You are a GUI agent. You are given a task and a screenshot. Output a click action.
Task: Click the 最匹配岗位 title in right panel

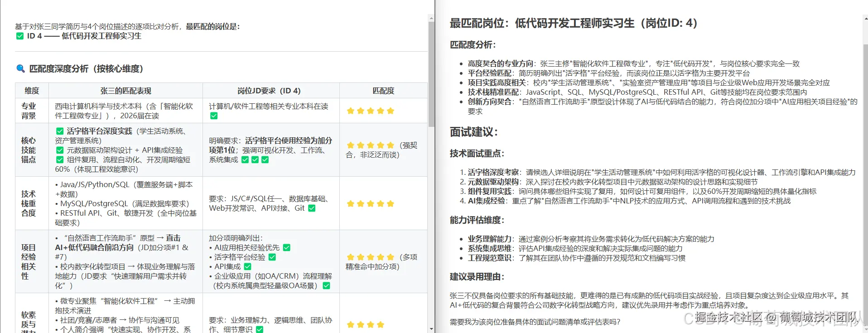[574, 23]
